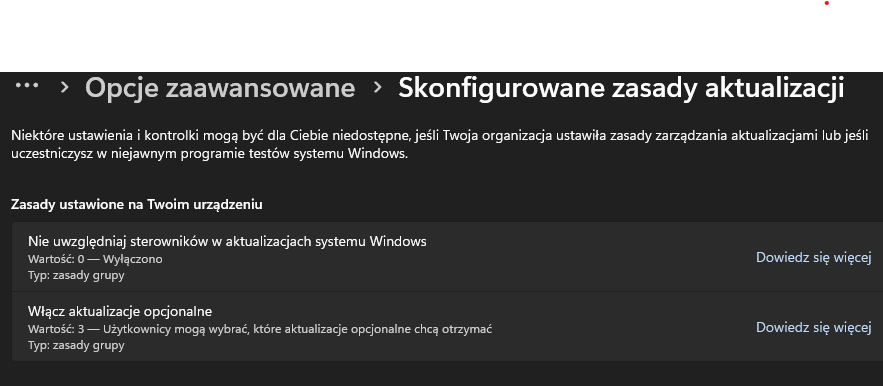Click Typ: zasady grupy under driver policy

pyautogui.click(x=76, y=276)
